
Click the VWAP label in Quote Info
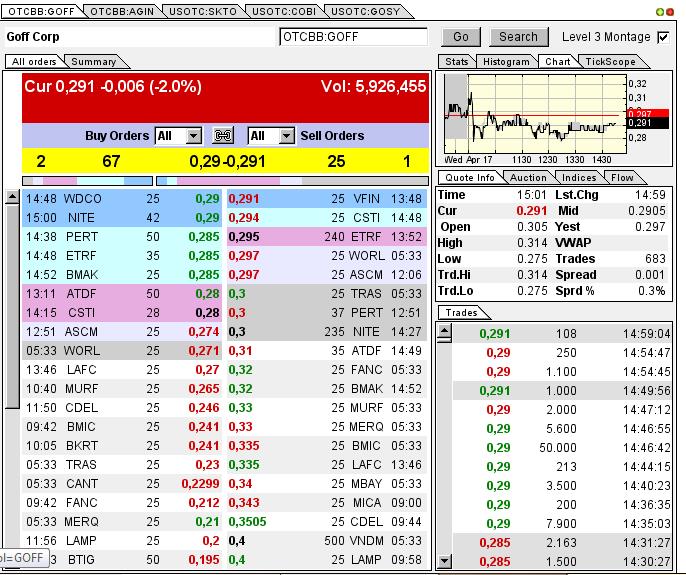tap(573, 243)
